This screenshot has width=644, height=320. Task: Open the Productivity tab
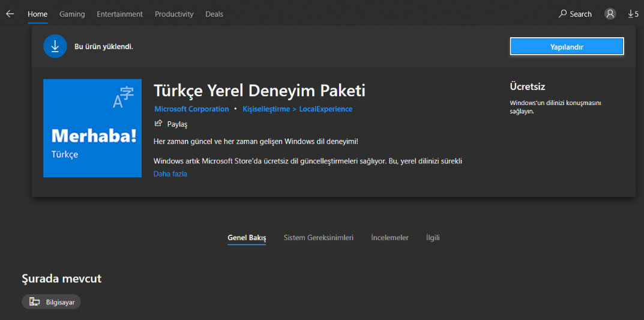coord(173,14)
